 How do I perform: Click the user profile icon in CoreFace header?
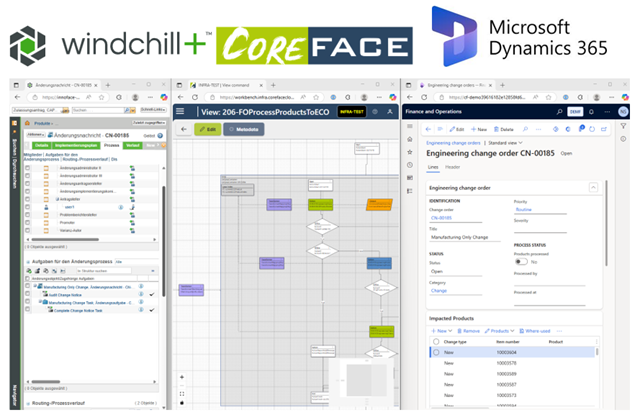(390, 111)
